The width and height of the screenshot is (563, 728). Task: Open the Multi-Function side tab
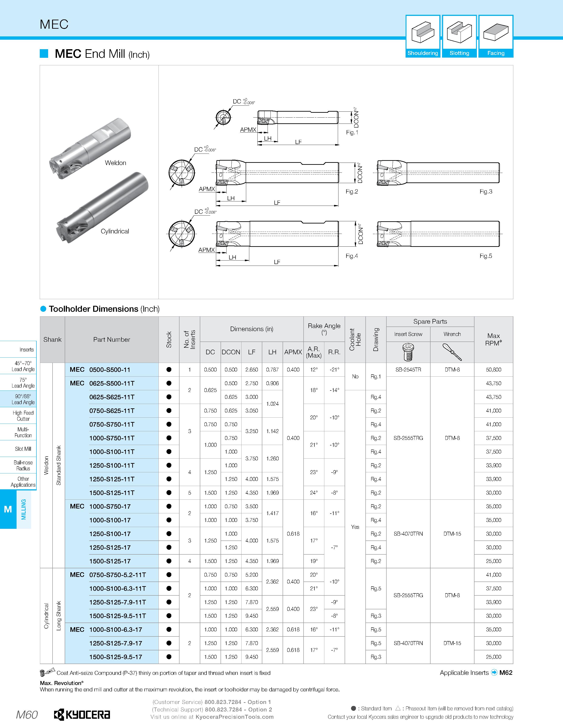click(18, 432)
